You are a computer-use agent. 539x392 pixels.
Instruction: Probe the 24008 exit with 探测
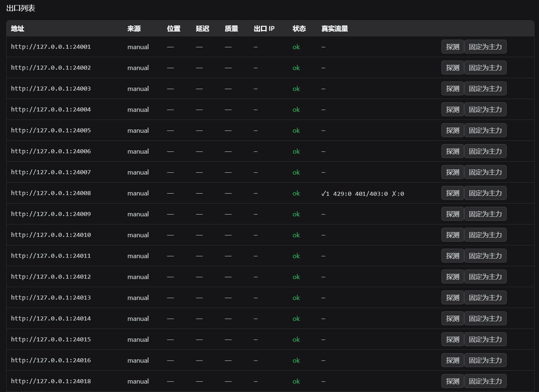tap(452, 193)
